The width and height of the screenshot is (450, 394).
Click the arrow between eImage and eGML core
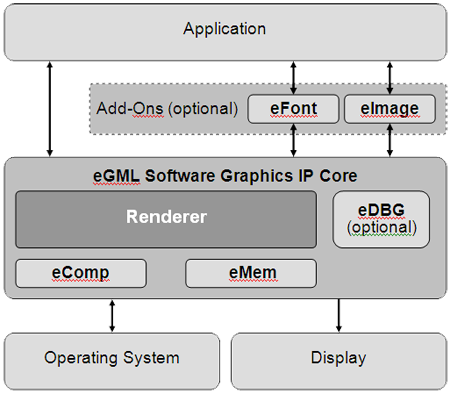coord(390,140)
